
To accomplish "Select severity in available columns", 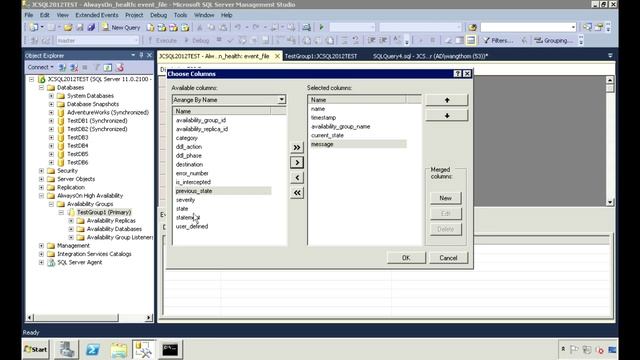I will coord(185,200).
